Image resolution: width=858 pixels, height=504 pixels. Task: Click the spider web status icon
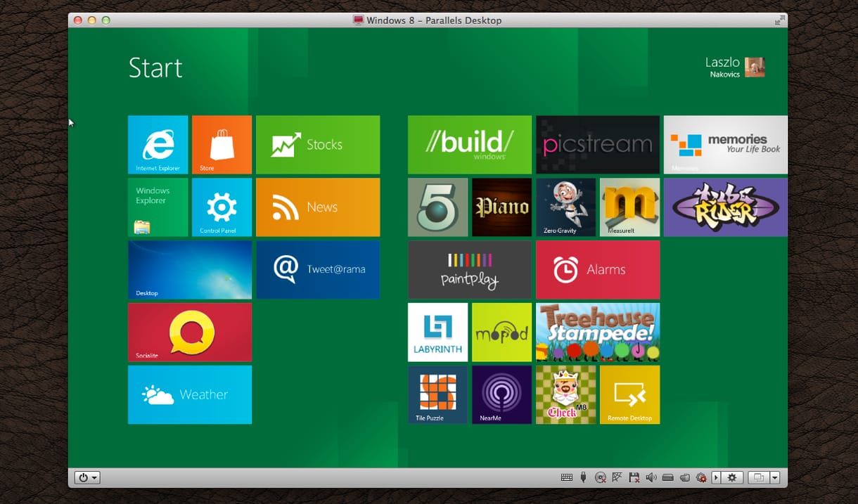click(617, 478)
